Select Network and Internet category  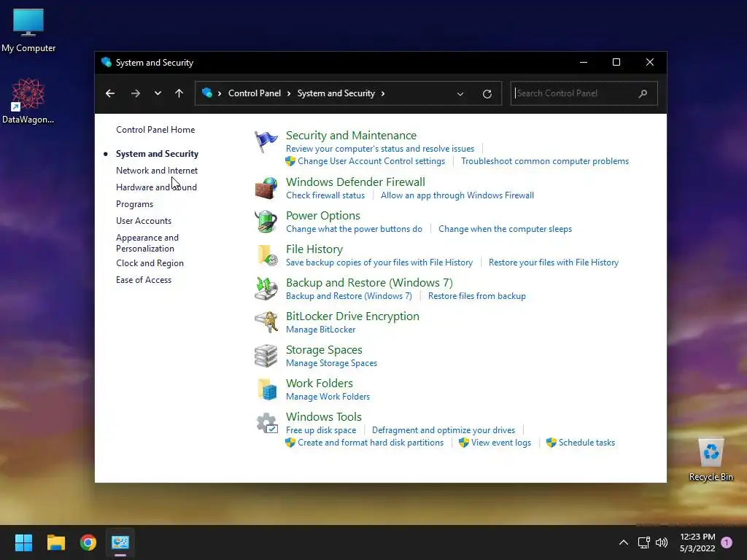pyautogui.click(x=157, y=171)
